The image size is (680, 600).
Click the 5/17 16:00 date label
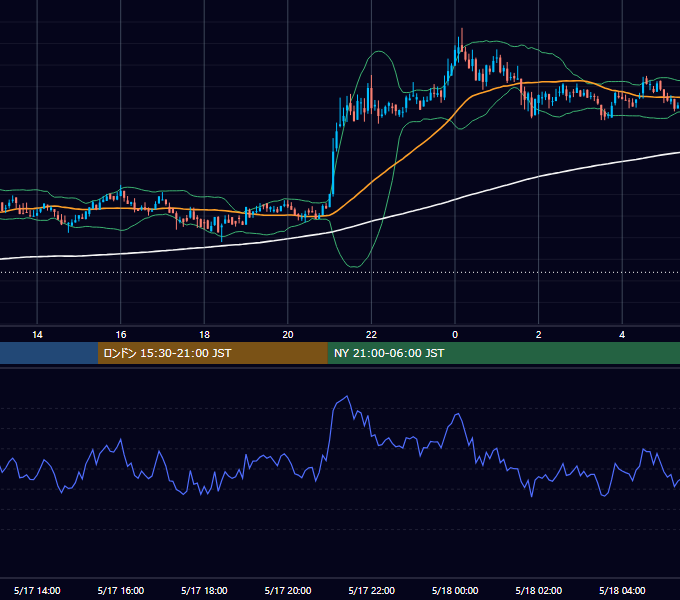click(121, 590)
